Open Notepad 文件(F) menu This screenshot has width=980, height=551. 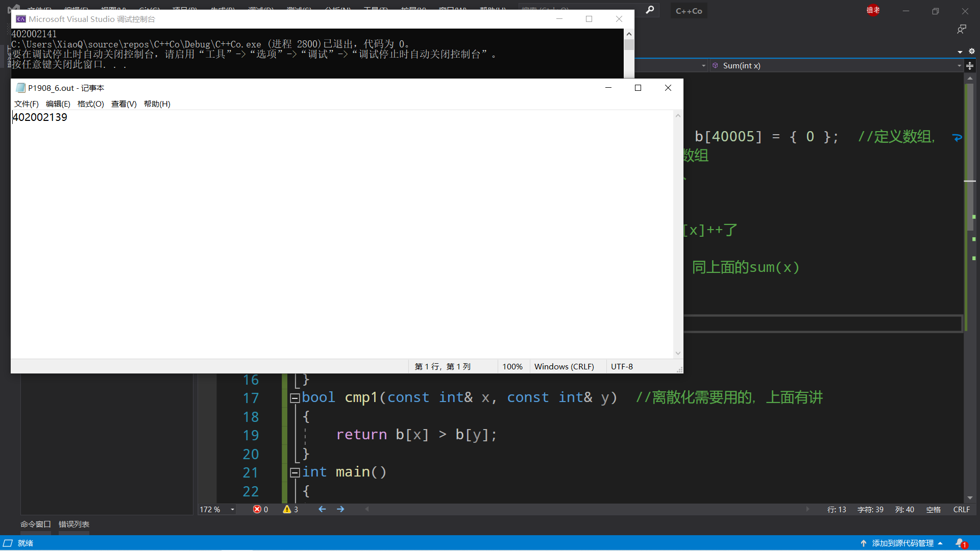pyautogui.click(x=27, y=104)
